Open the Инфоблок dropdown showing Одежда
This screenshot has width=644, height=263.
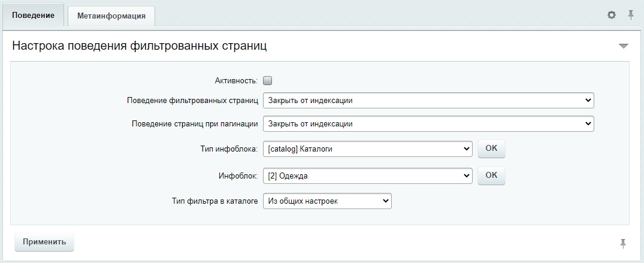tap(368, 176)
